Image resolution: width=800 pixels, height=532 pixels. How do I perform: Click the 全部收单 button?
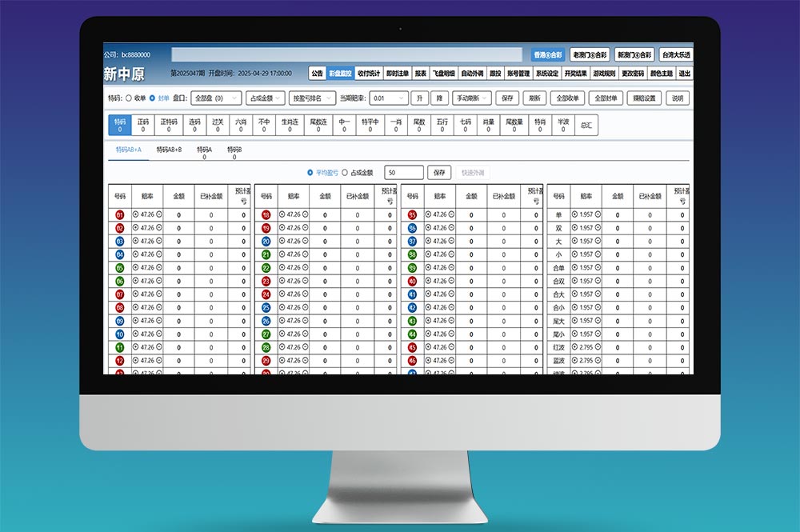click(x=567, y=98)
